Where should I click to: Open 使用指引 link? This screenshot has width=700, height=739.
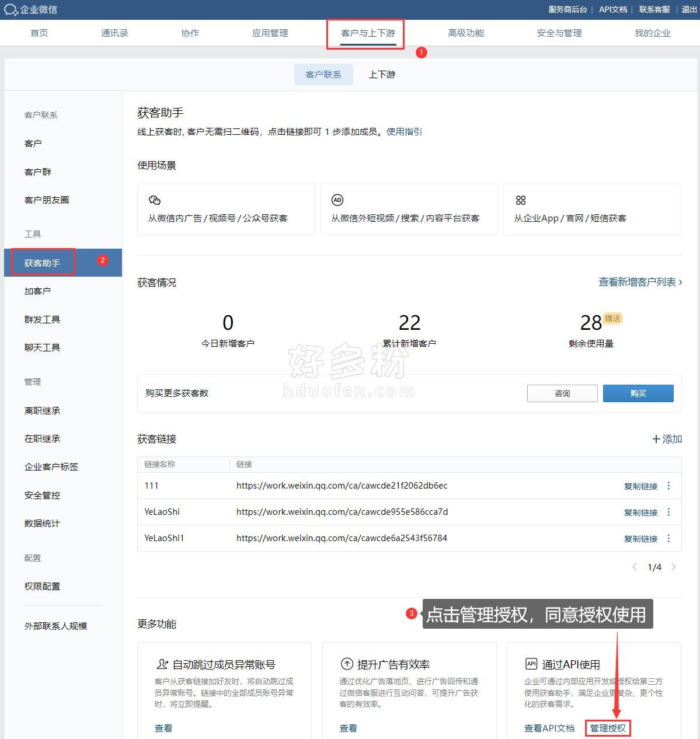tap(405, 132)
